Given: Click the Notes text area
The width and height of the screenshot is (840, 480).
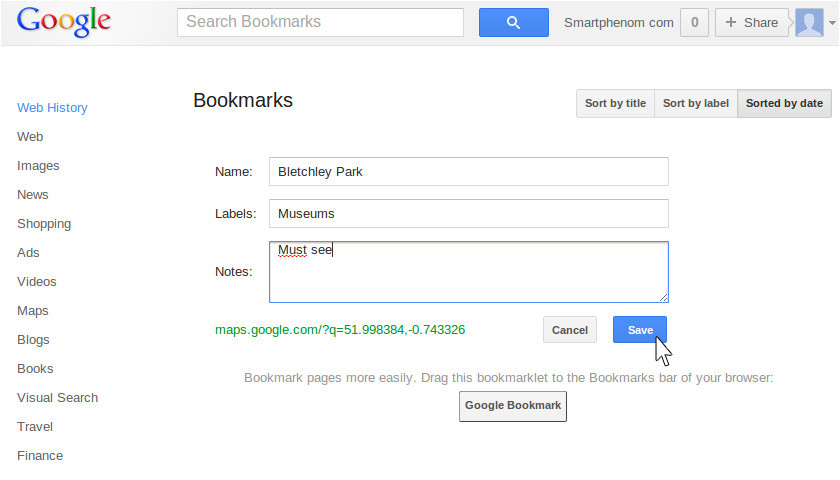Looking at the screenshot, I should [469, 272].
